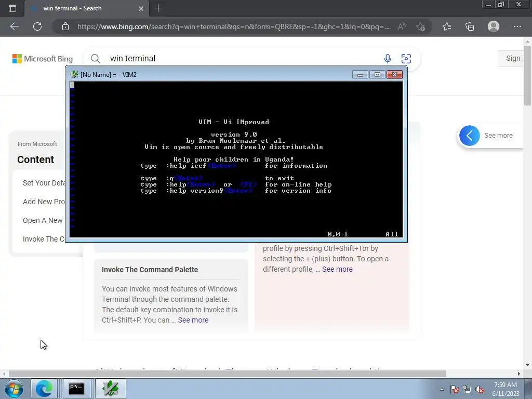
Task: Click the 'VIM - Vi IMproved' line in Vim
Action: pos(234,122)
